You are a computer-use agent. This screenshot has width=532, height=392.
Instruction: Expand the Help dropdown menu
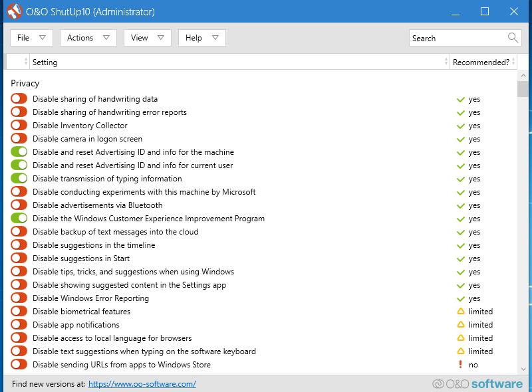[202, 38]
